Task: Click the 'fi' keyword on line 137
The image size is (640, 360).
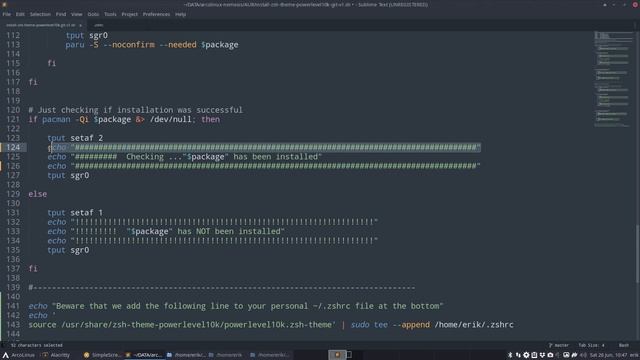Action: 33,269
